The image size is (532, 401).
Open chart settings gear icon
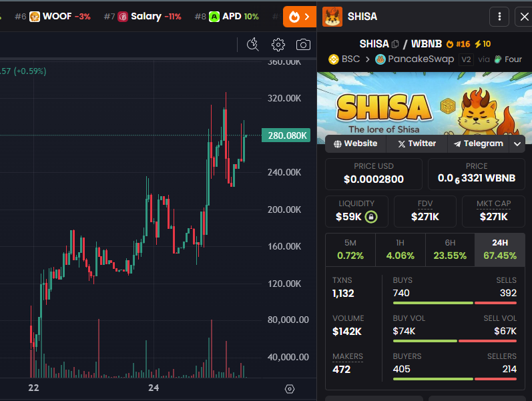[278, 45]
